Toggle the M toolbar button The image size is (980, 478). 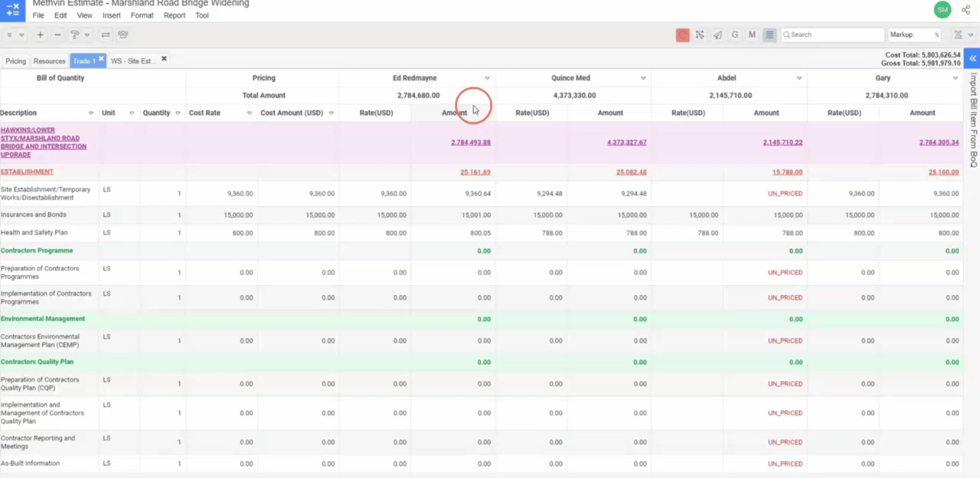(752, 35)
